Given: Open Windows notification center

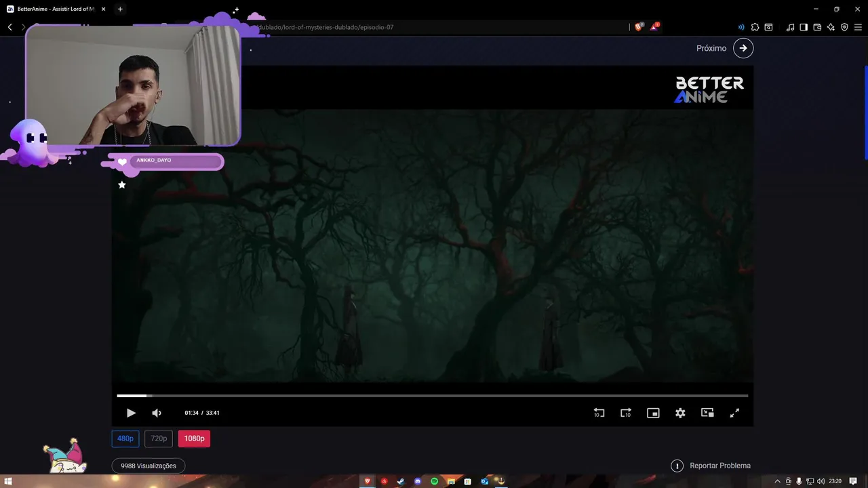Looking at the screenshot, I should click(853, 481).
